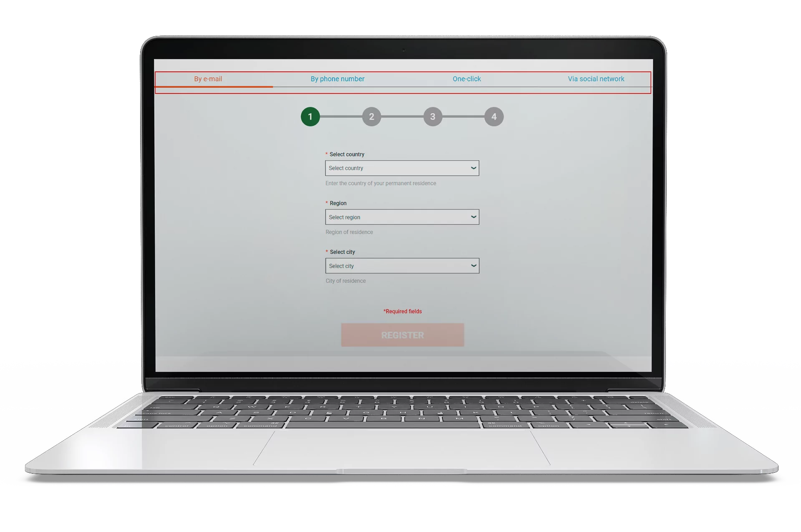Expand the Select city dropdown
Viewport: 801px width, 532px height.
click(472, 265)
